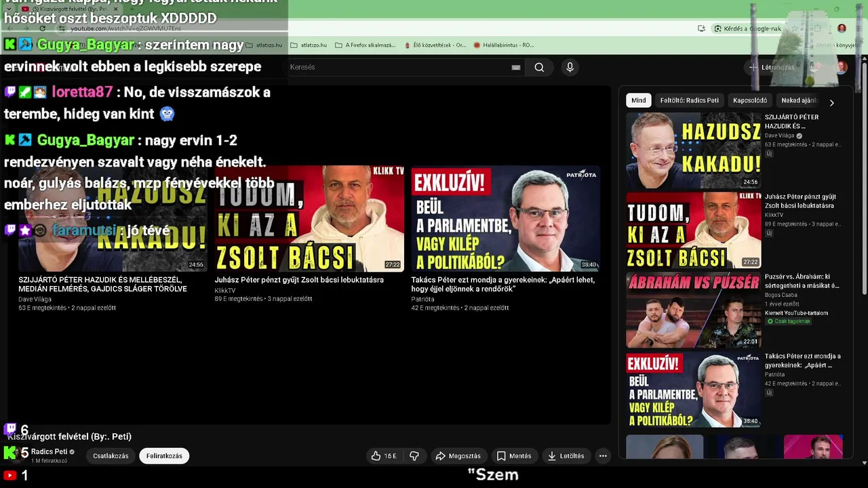
Task: Open sidebar title Takács Péter ezt mondja
Action: pos(802,361)
